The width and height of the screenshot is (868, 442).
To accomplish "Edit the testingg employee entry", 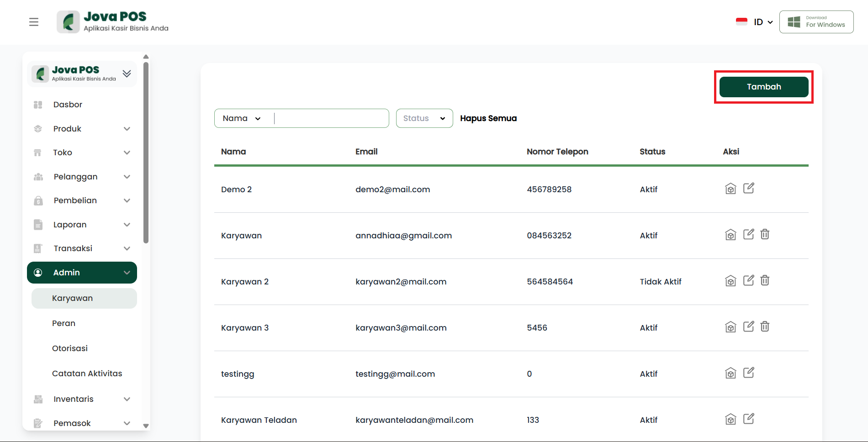I will point(748,373).
